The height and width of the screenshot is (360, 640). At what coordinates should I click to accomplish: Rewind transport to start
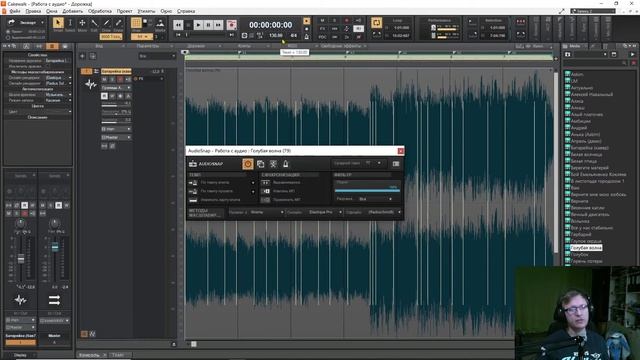coord(178,25)
